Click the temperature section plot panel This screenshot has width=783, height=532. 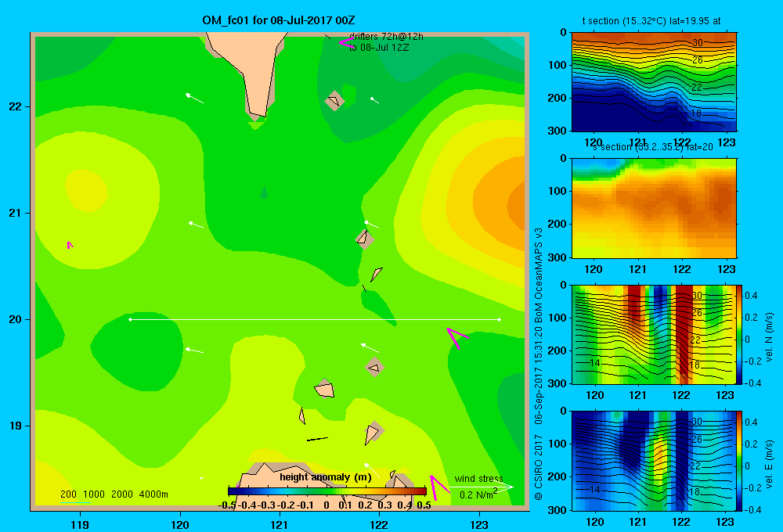point(654,81)
